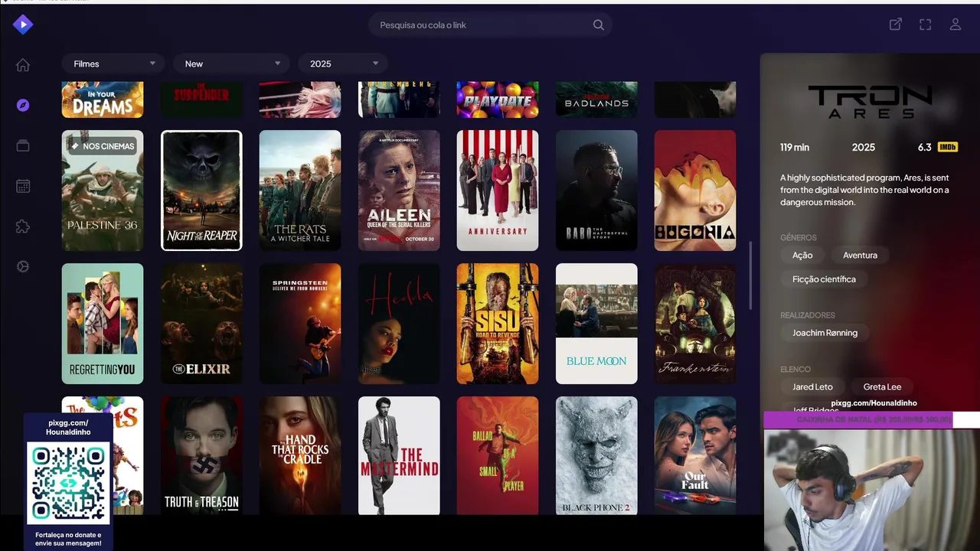Click the 119 min runtime text
980x551 pixels.
coord(795,148)
